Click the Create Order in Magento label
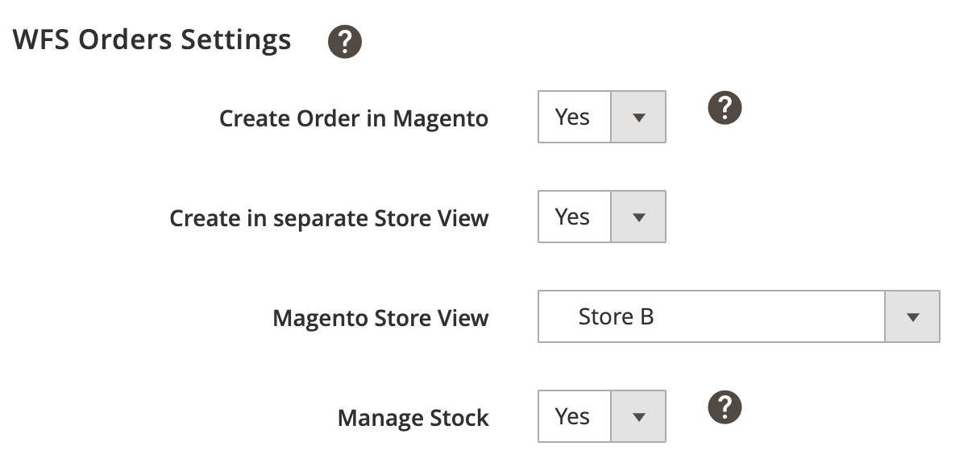The height and width of the screenshot is (475, 980). click(x=354, y=118)
